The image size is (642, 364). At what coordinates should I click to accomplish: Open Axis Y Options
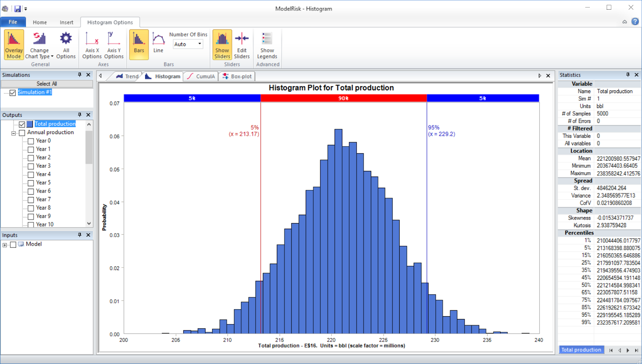(114, 45)
